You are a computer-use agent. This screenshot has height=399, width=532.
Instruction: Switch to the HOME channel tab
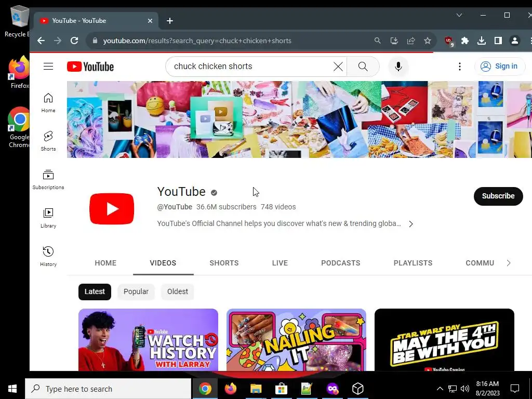(105, 263)
